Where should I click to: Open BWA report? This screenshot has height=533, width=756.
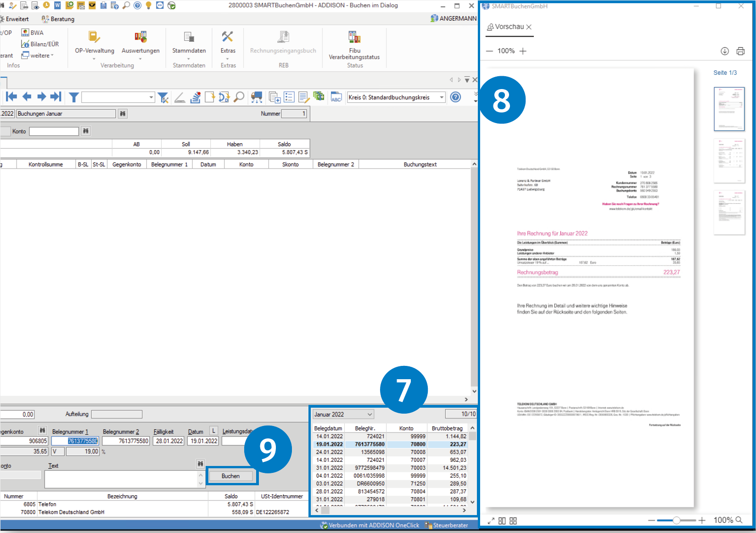(x=33, y=33)
